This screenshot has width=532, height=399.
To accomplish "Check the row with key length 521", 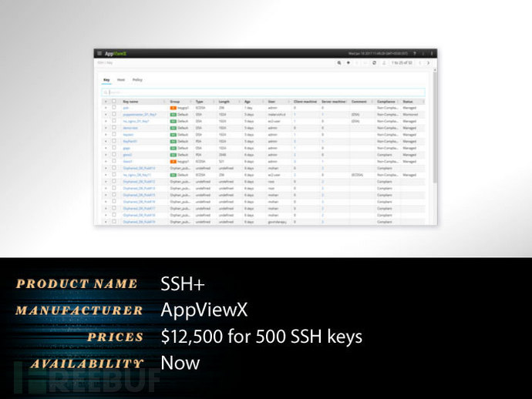I will click(x=114, y=161).
